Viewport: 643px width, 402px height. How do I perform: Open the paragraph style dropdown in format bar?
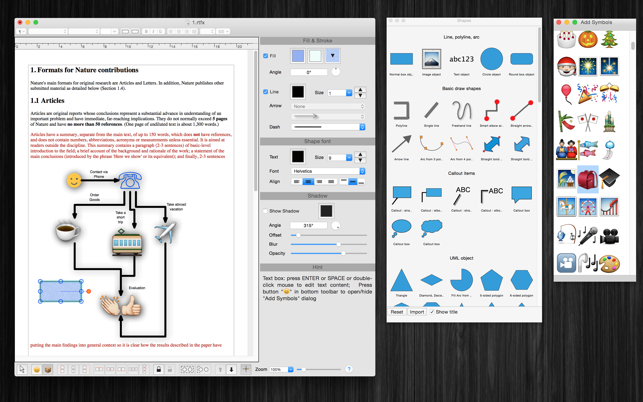coord(22,32)
